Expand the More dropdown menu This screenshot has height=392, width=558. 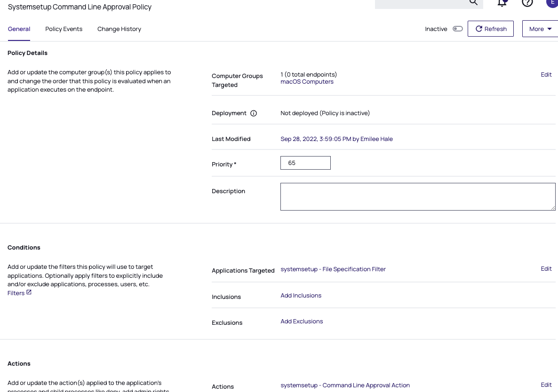tap(540, 29)
